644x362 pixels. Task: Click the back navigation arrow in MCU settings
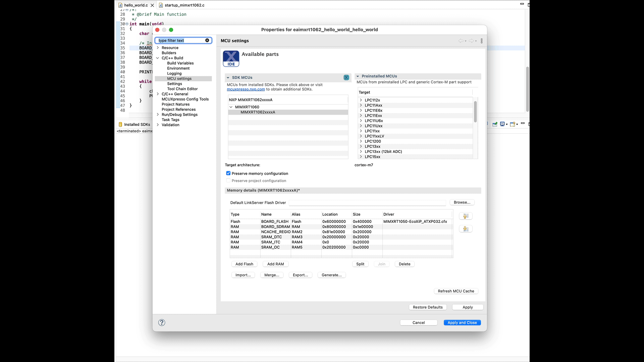tap(461, 41)
